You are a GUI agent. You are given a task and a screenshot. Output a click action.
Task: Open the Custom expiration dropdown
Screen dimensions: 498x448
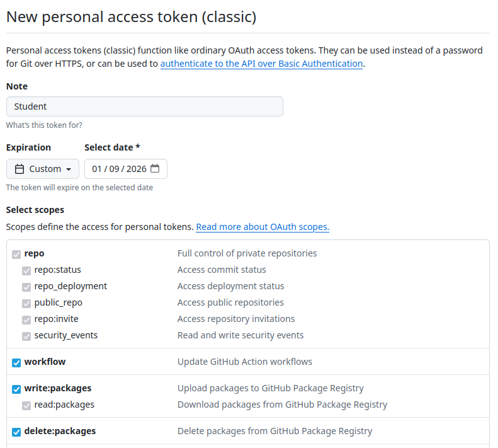pyautogui.click(x=43, y=169)
